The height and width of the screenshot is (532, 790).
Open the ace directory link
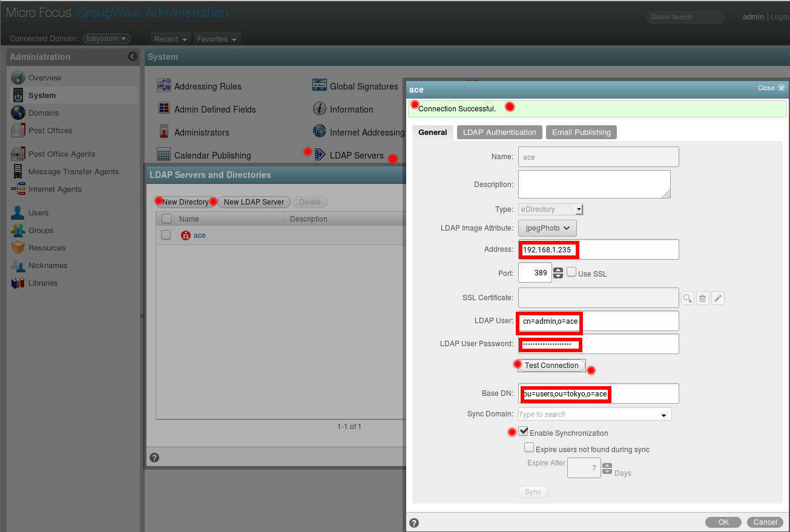coord(200,235)
